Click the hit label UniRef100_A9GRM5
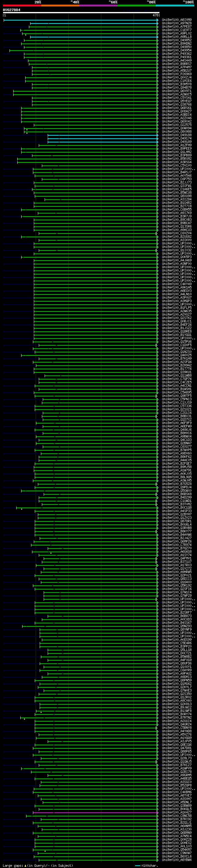This screenshot has height=868, width=197. pos(177,775)
